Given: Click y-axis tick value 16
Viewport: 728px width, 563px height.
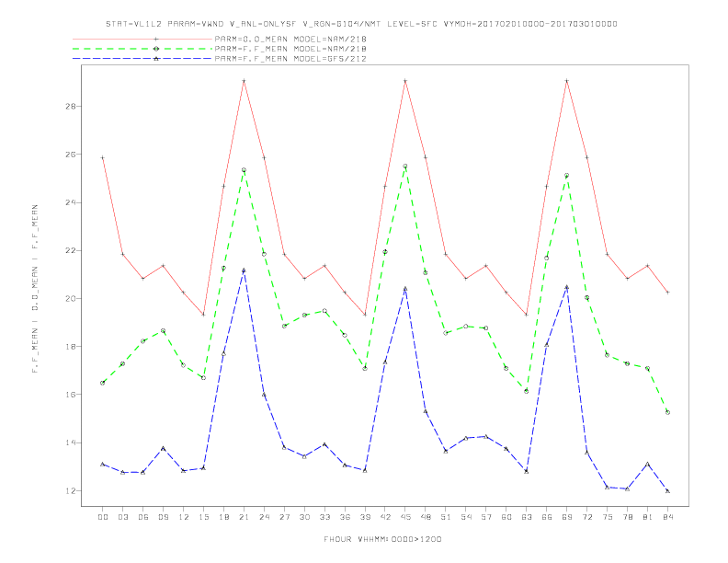Looking at the screenshot, I should point(71,395).
